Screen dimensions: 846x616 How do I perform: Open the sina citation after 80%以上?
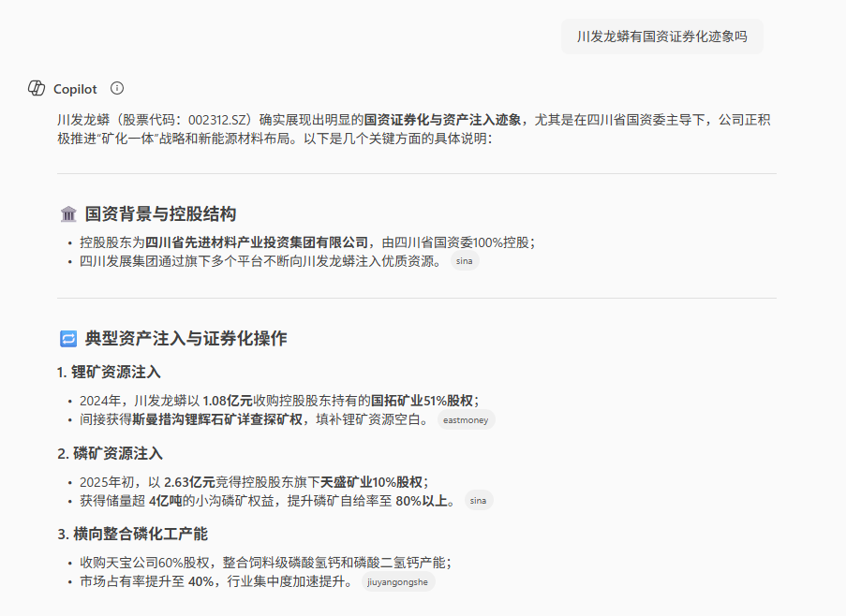478,501
